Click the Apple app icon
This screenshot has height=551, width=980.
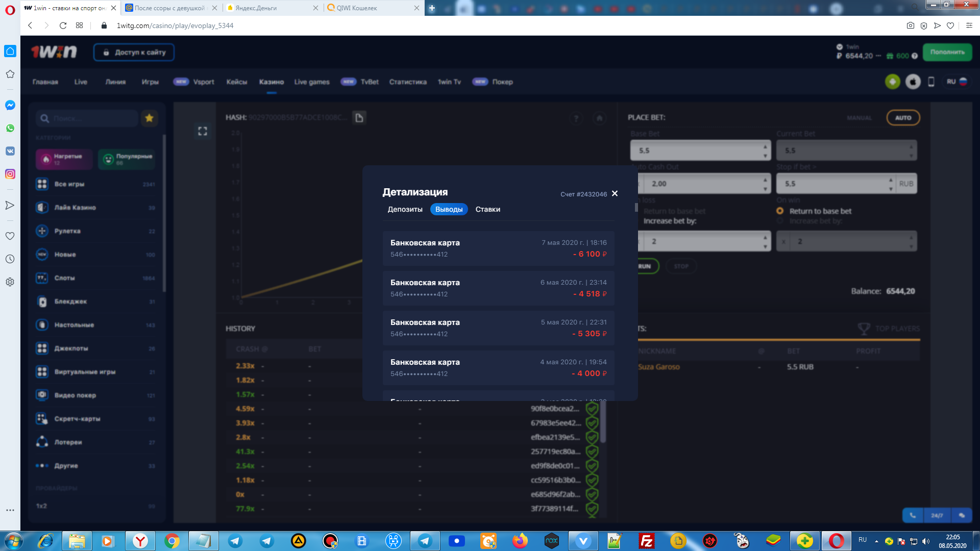coord(913,82)
